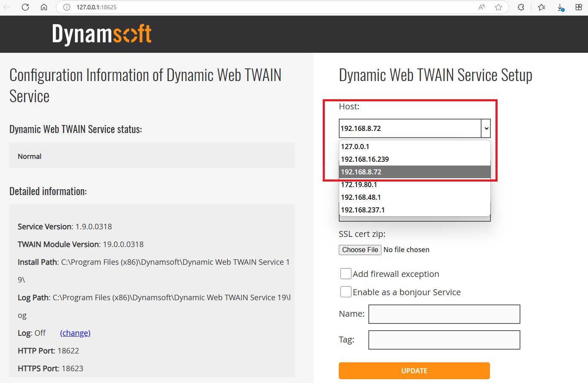Open the browser downloads icon

click(x=561, y=7)
